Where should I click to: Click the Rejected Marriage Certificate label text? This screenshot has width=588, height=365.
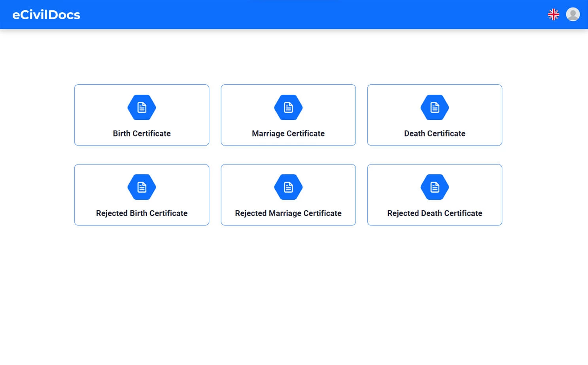click(x=288, y=213)
